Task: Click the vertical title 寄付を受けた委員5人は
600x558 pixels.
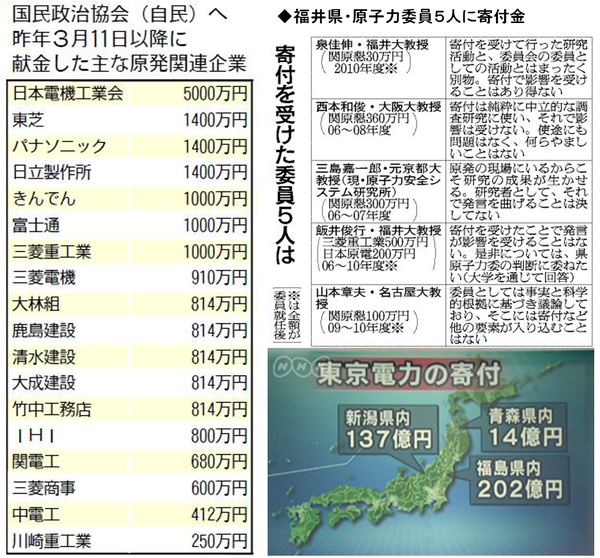Action: pyautogui.click(x=285, y=155)
